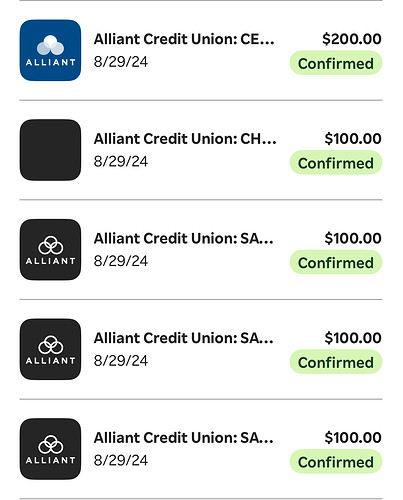
Task: Select the $100.00 amount on CH… row
Action: pos(353,139)
